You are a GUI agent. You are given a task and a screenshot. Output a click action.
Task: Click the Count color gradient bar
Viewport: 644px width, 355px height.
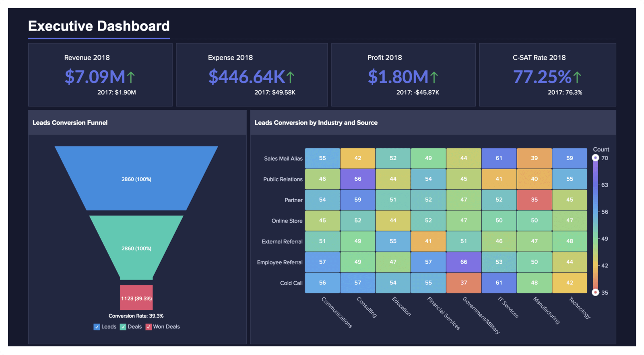pyautogui.click(x=595, y=225)
